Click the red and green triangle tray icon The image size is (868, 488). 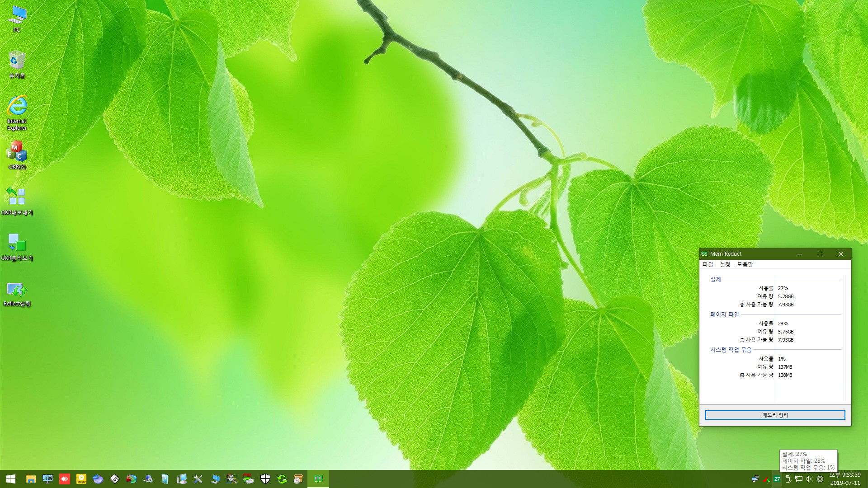pos(766,479)
